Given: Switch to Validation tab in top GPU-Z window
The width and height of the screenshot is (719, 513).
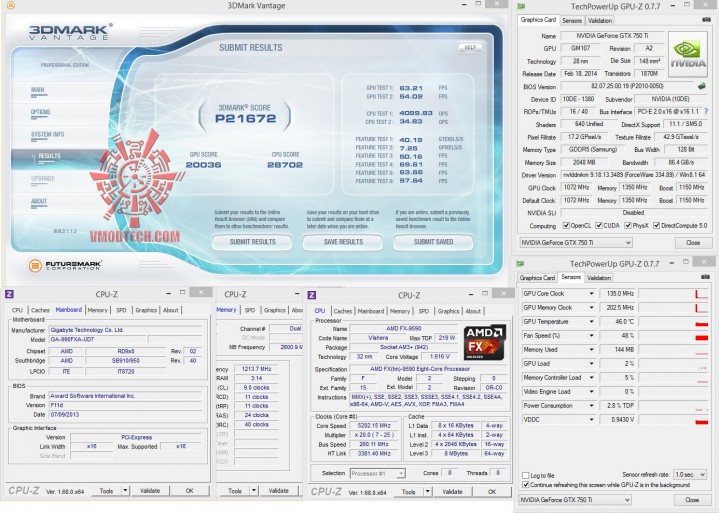Looking at the screenshot, I should [x=600, y=21].
